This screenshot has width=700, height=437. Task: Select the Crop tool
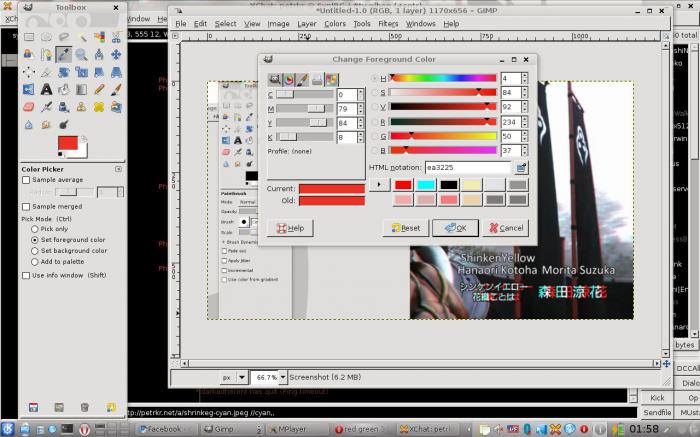46,72
